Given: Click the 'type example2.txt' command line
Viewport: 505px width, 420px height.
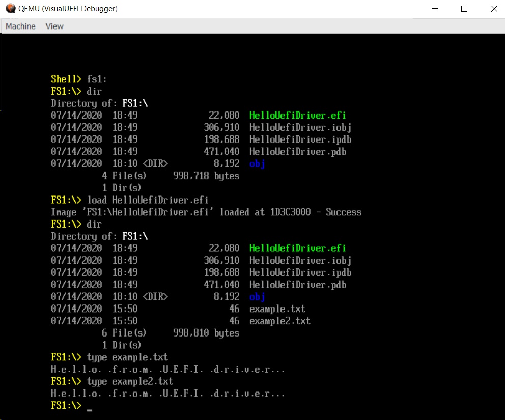Looking at the screenshot, I should click(x=112, y=381).
